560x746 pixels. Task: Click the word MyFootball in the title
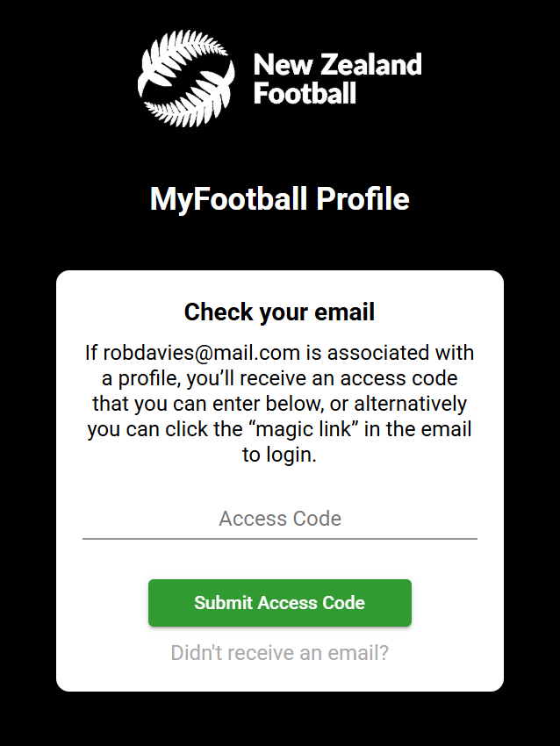point(228,199)
